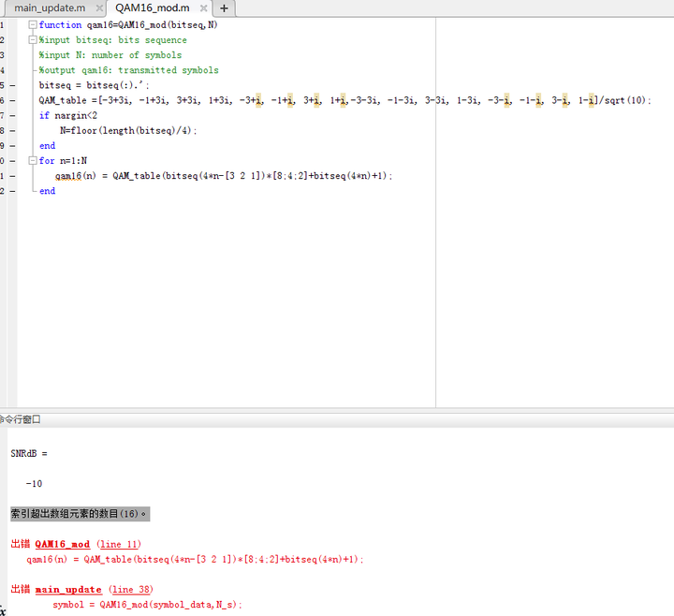Screen dimensions: 674x616
Task: Click the command window title 命令行窗口
Action: click(x=21, y=419)
